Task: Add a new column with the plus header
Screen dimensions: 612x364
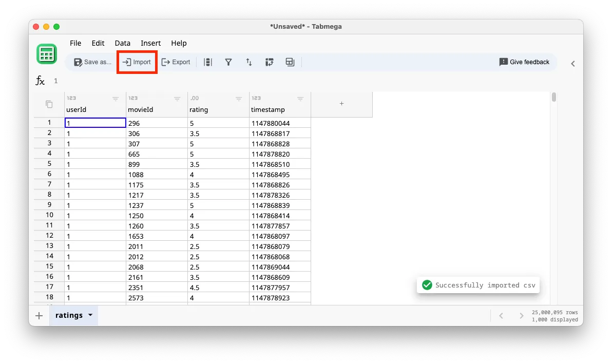Action: point(341,104)
